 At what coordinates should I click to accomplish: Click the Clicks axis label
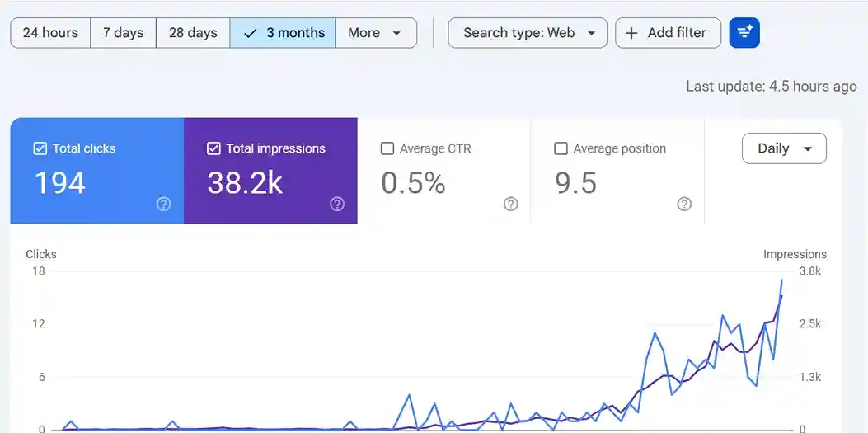pos(41,254)
